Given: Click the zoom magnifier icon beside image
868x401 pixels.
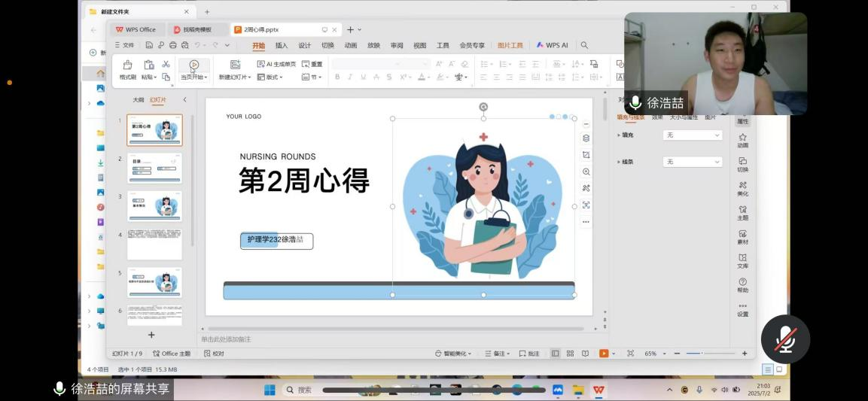Looking at the screenshot, I should (586, 172).
